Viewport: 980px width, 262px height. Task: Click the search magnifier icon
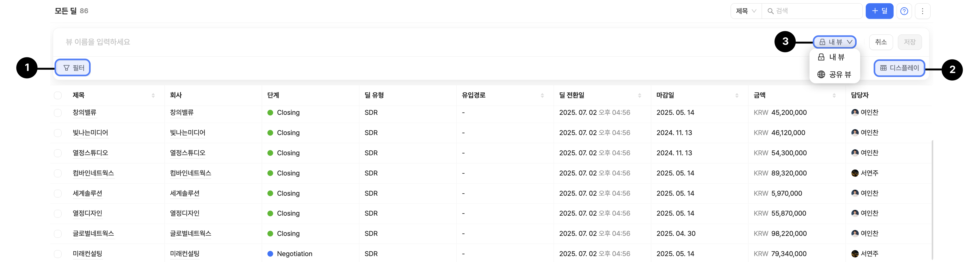click(x=770, y=11)
